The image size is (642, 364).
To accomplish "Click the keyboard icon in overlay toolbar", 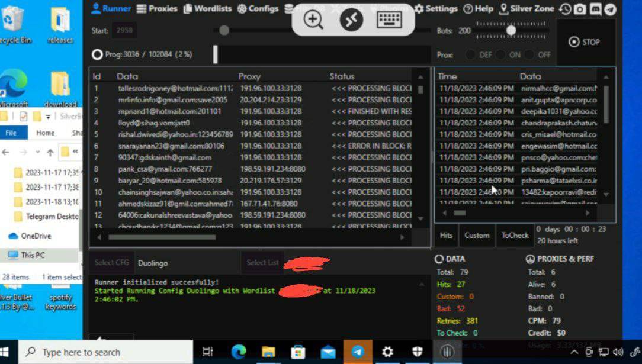I will click(389, 20).
